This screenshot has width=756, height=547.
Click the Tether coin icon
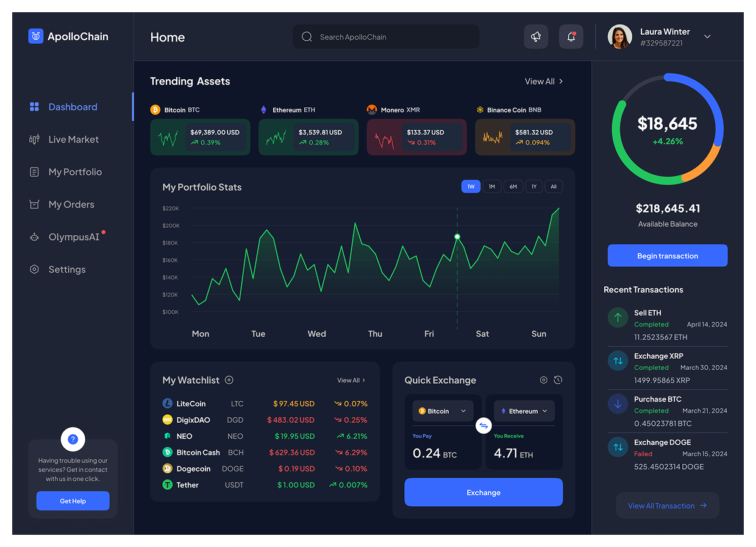[x=167, y=485]
